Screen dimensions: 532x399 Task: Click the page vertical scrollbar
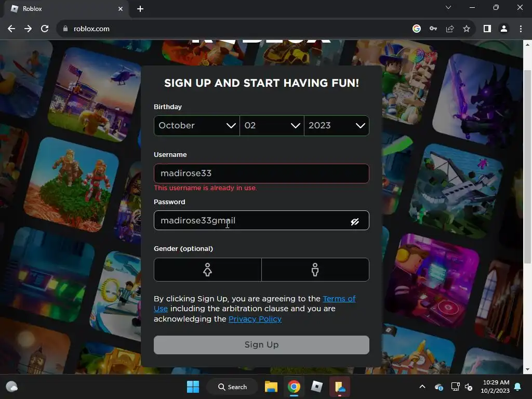click(527, 166)
